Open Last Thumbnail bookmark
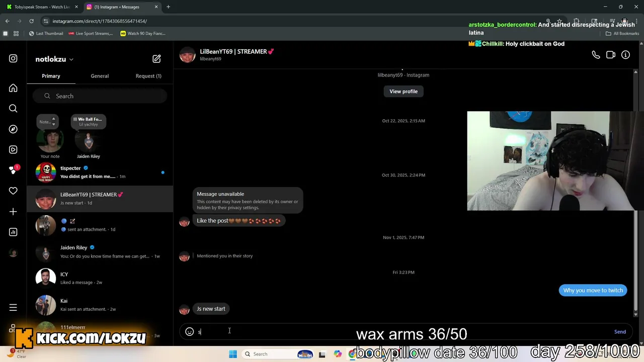This screenshot has height=362, width=644. (46, 34)
